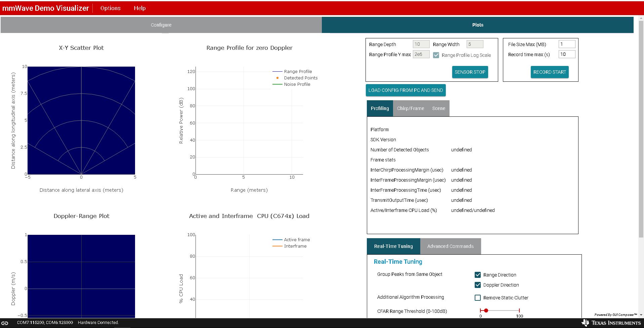The width and height of the screenshot is (644, 328).
Task: Switch to the Chirp/Frame tab
Action: [x=411, y=108]
